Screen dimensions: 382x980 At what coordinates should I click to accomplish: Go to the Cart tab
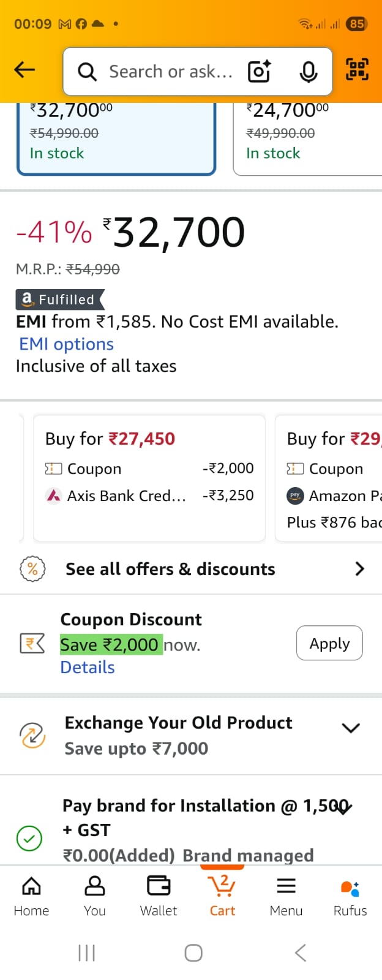click(222, 896)
